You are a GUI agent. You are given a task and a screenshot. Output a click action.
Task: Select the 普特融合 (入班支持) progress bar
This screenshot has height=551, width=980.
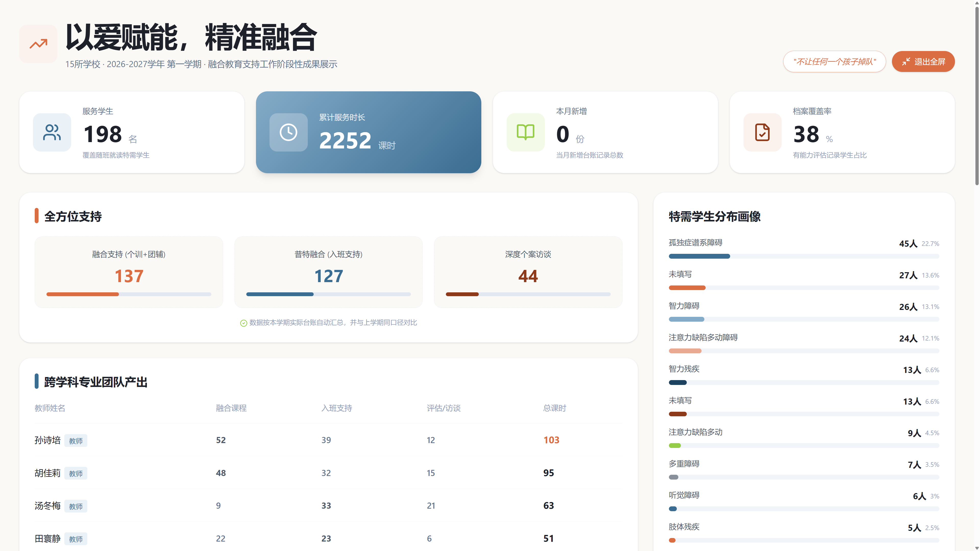[328, 294]
